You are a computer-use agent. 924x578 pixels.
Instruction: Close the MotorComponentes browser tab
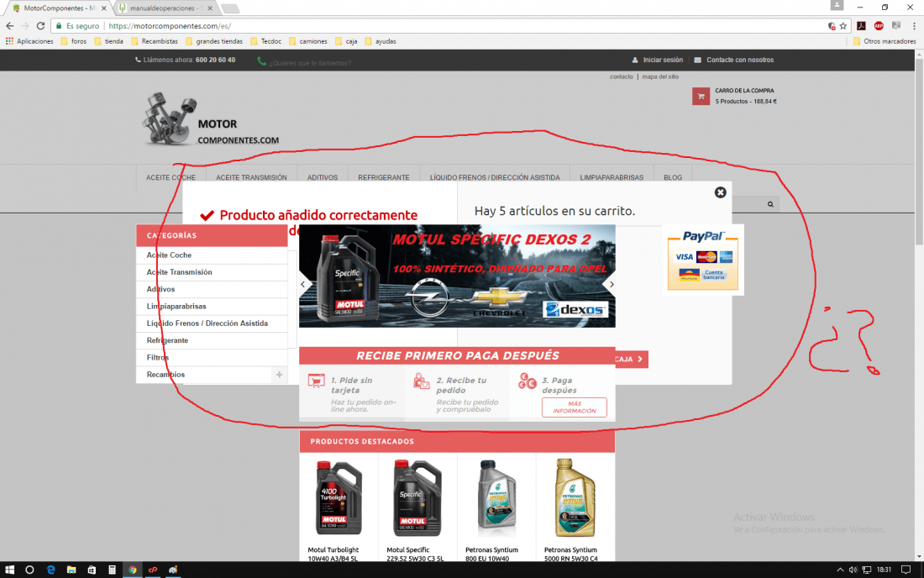104,8
